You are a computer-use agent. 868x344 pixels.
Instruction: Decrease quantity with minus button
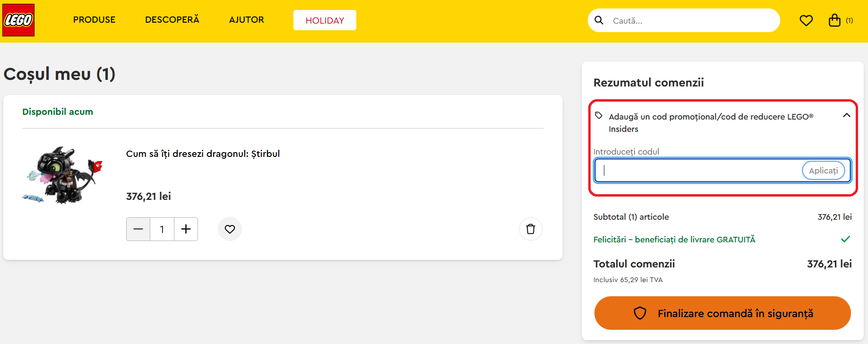(x=138, y=229)
